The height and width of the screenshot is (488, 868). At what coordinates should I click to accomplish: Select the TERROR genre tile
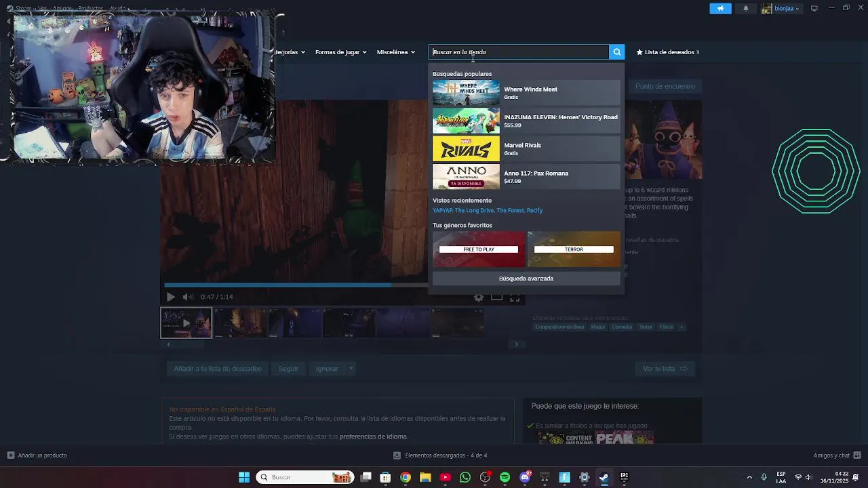(574, 249)
